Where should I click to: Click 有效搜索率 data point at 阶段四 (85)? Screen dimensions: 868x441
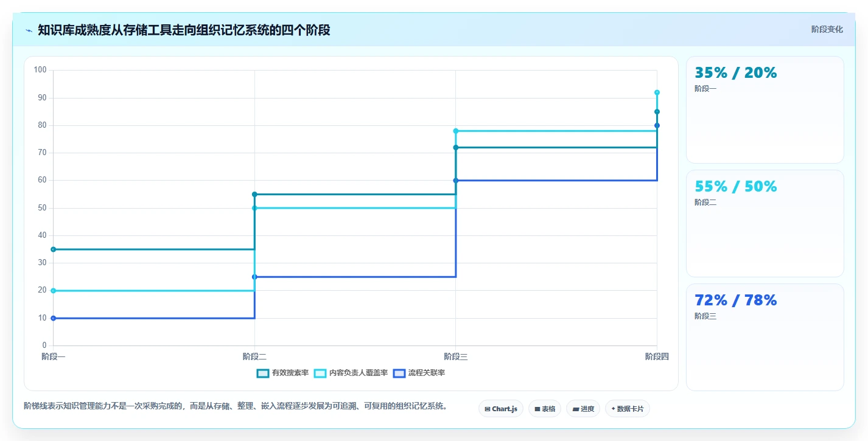click(657, 112)
